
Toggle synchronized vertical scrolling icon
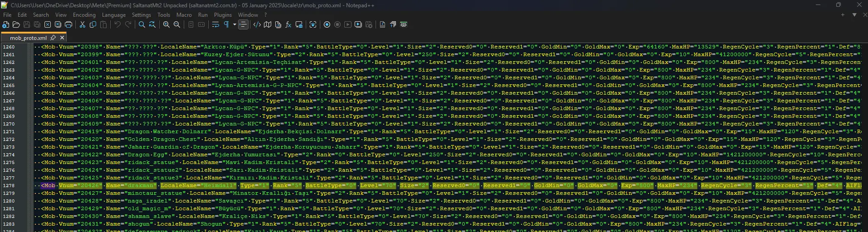pos(191,24)
